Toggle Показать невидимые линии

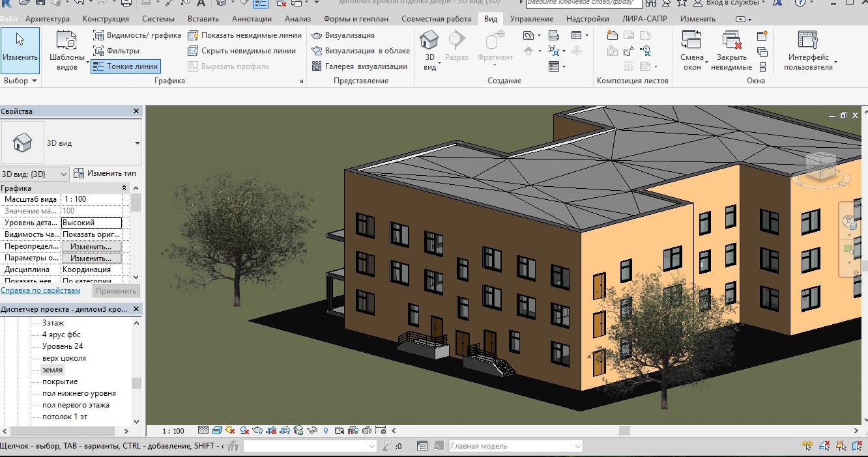[x=245, y=35]
